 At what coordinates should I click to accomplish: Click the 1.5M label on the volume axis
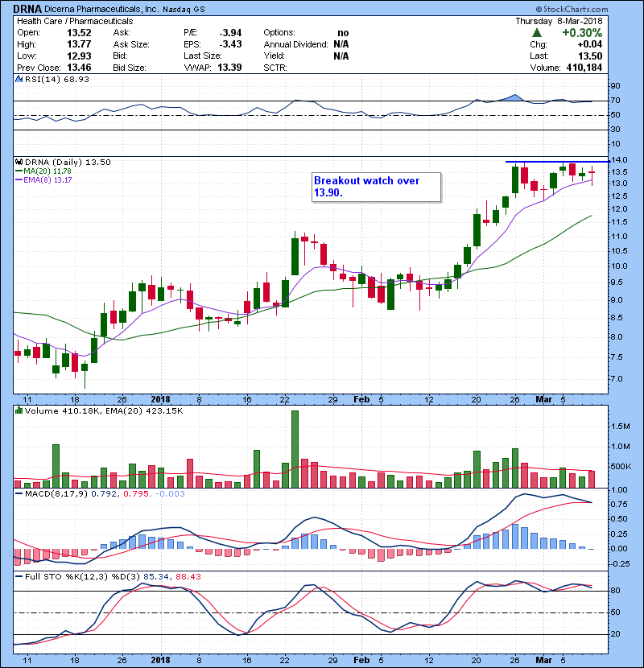point(621,427)
